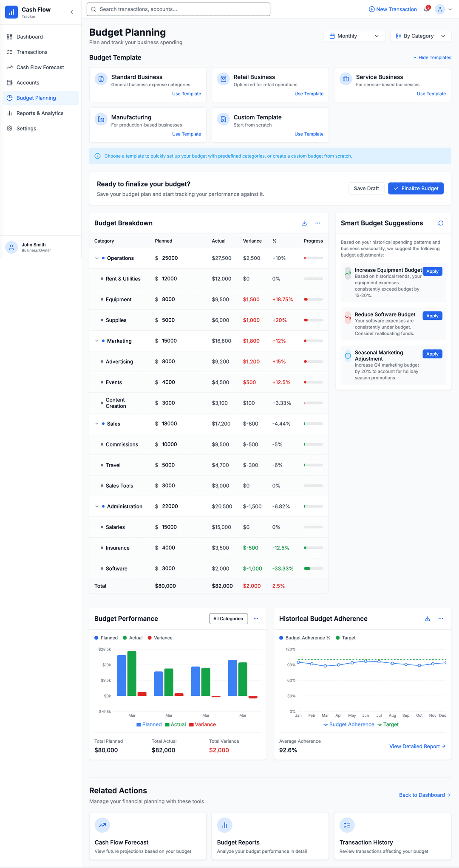Screen dimensions: 459x868
Task: Open Settings in sidebar
Action: [41, 129]
